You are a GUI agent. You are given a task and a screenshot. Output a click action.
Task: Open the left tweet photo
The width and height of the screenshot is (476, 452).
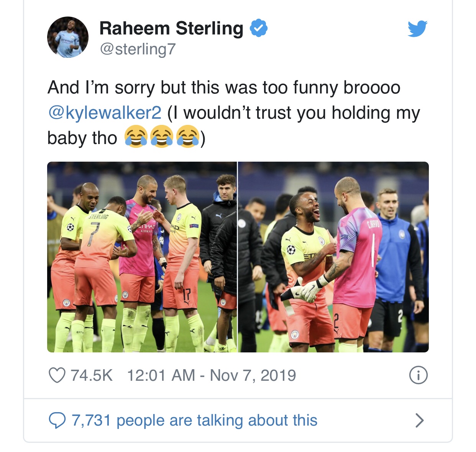[x=142, y=257]
